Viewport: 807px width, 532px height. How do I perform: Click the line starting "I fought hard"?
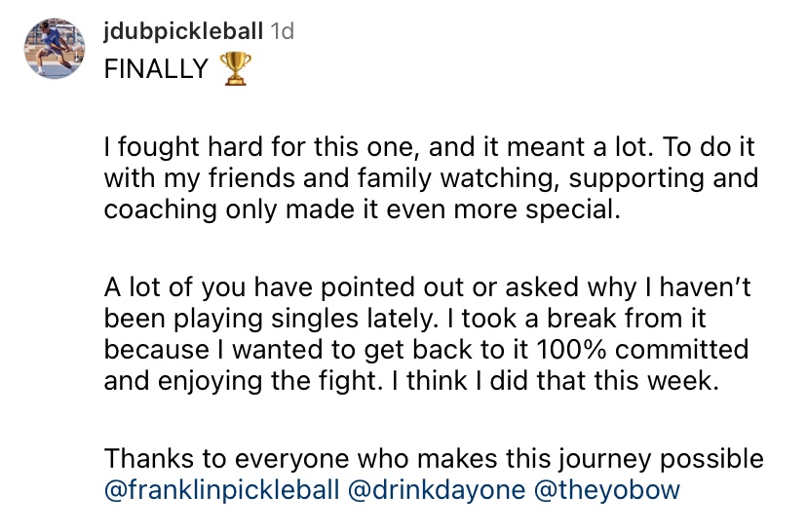[429, 149]
